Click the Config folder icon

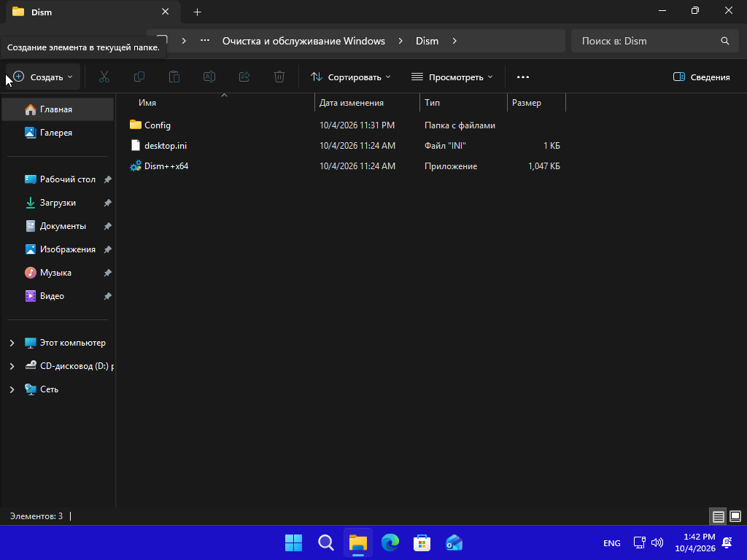click(136, 125)
